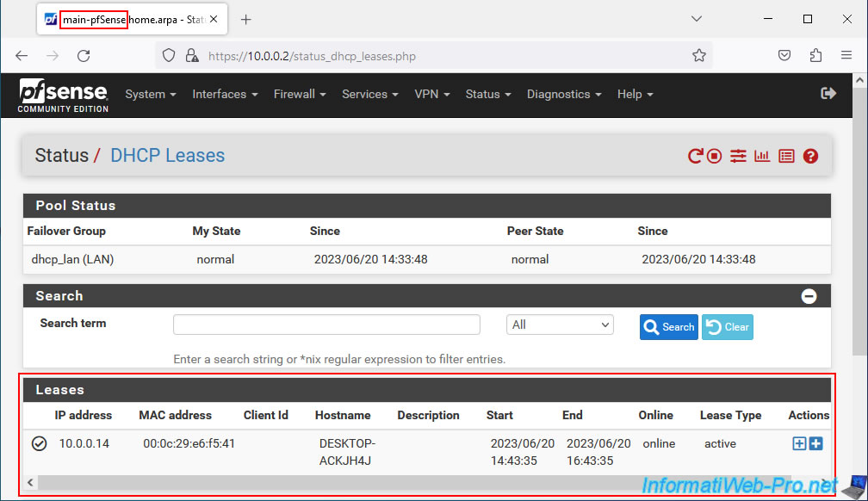Screen dimensions: 868x501
Task: Bookmark this page with star icon
Action: coord(699,55)
